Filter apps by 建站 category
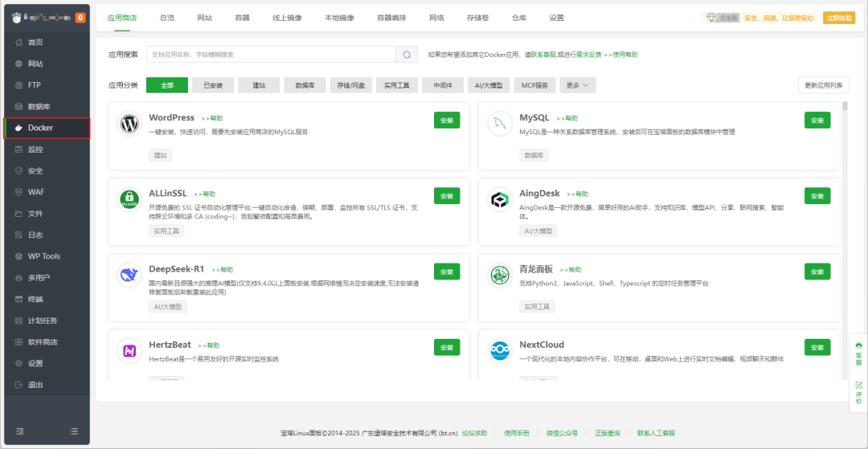The height and width of the screenshot is (449, 868). point(259,85)
